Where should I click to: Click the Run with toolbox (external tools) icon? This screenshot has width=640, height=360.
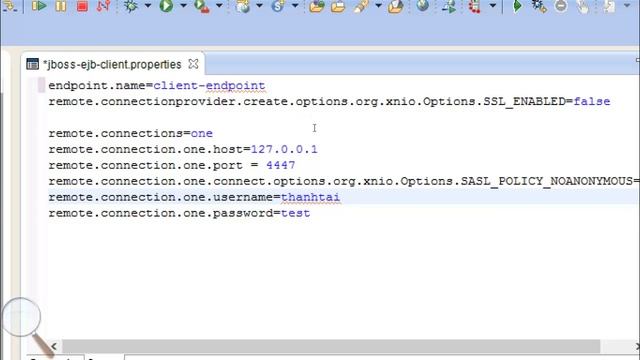coord(202,6)
